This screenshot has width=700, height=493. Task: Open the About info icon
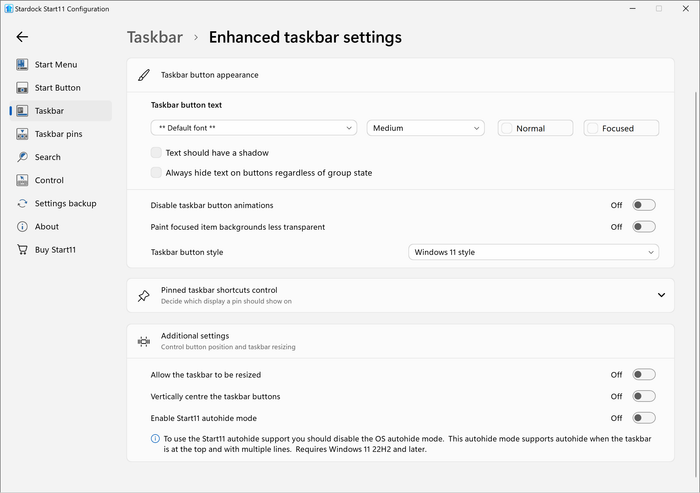[x=22, y=226]
